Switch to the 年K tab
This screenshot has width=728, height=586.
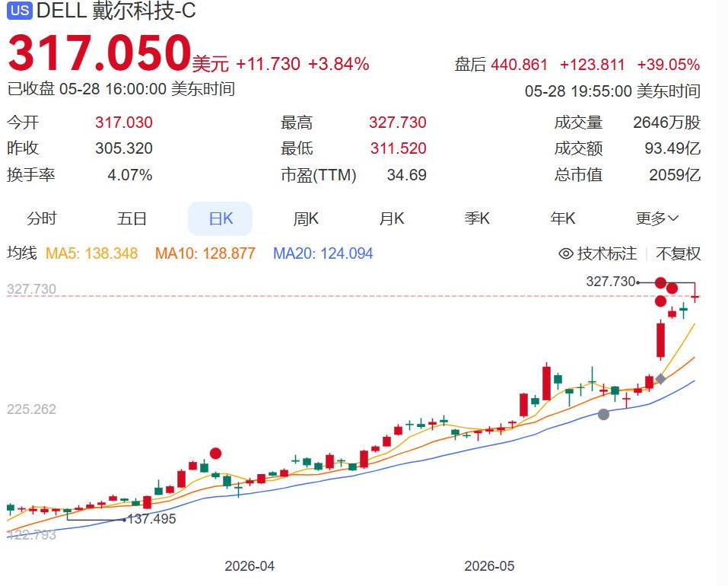(562, 218)
